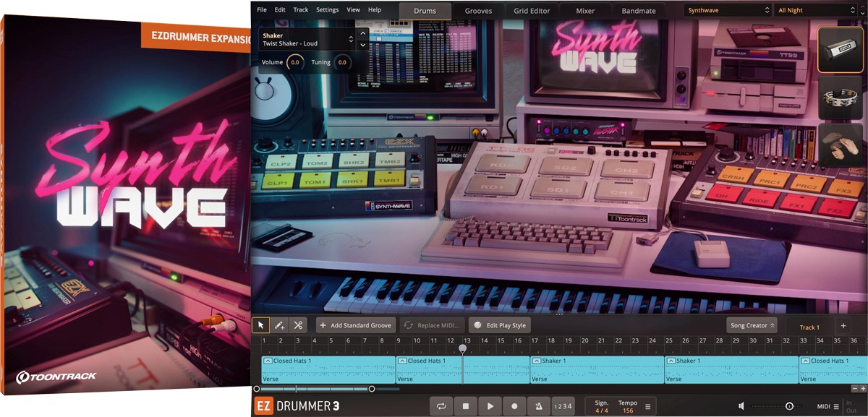Select the arrow selection tool

point(261,325)
